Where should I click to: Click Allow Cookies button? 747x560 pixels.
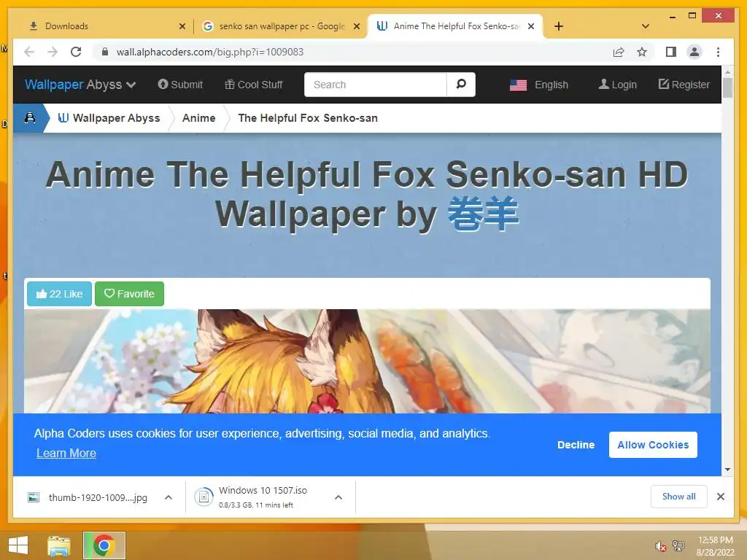click(653, 445)
